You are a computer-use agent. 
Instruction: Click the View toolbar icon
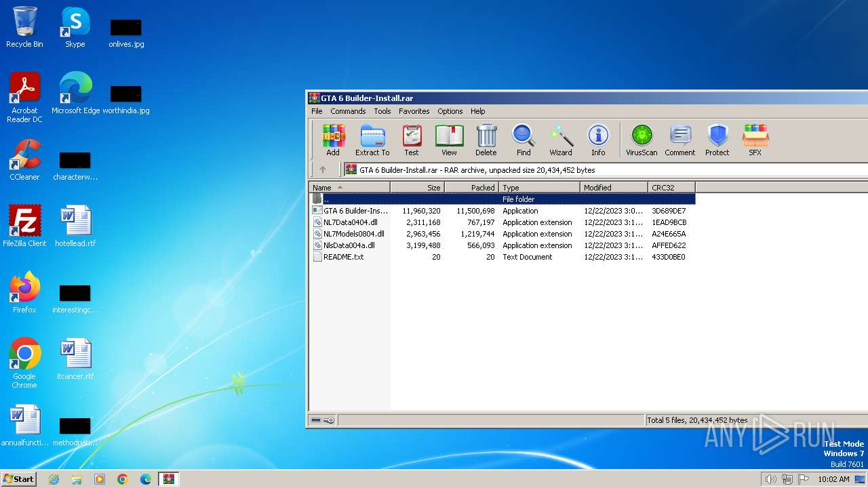(x=449, y=140)
